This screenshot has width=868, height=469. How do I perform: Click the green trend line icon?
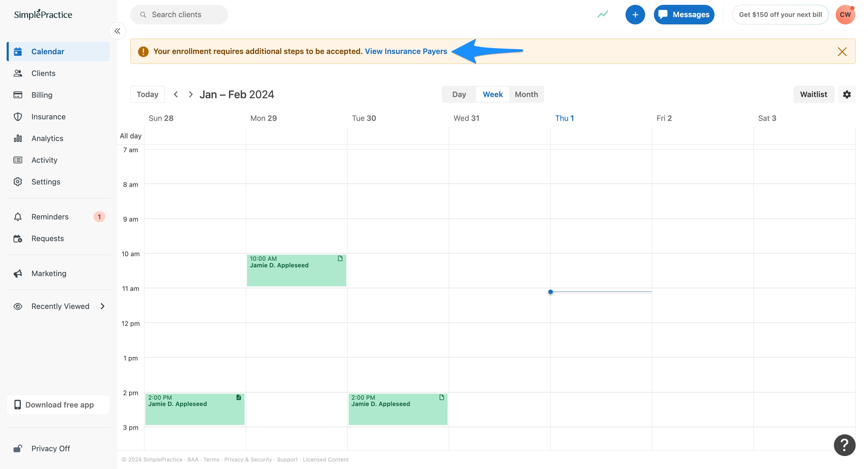(x=603, y=14)
